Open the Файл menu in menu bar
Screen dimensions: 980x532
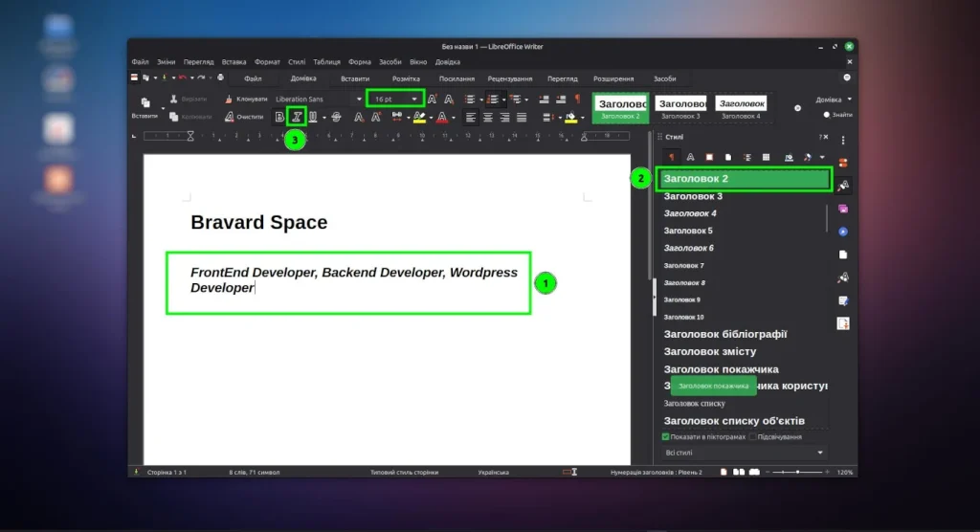tap(140, 62)
